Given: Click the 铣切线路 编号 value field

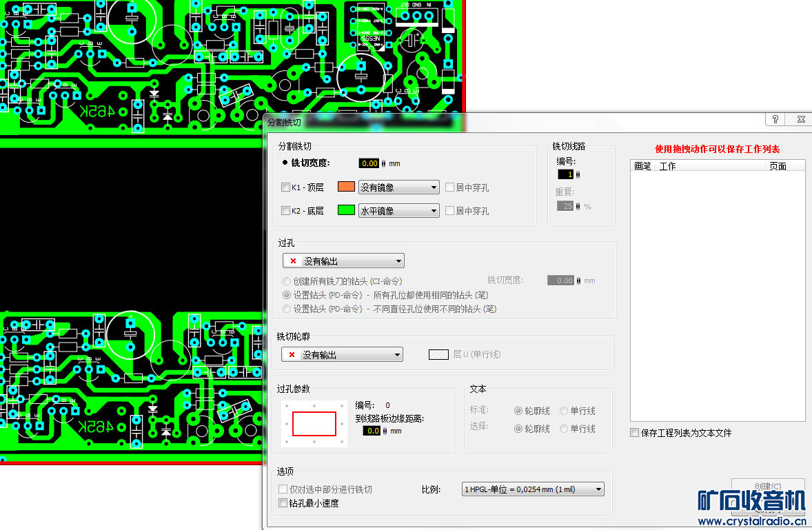Looking at the screenshot, I should tap(565, 174).
